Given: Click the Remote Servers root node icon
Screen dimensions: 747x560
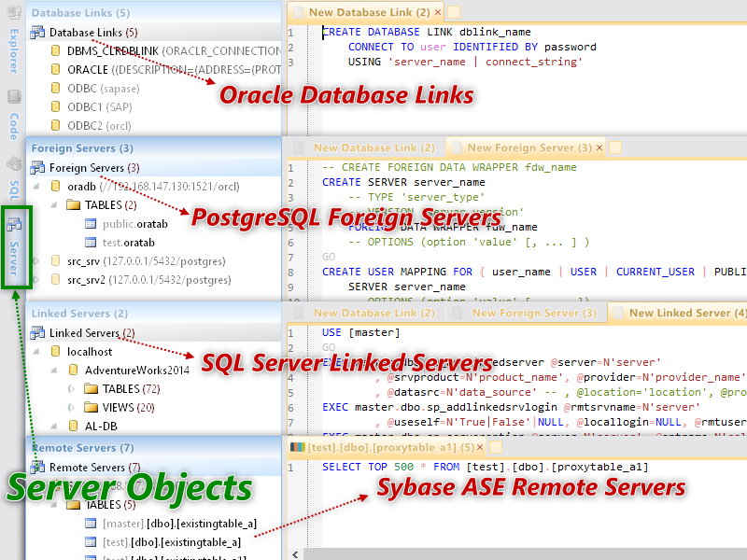Looking at the screenshot, I should tap(37, 468).
